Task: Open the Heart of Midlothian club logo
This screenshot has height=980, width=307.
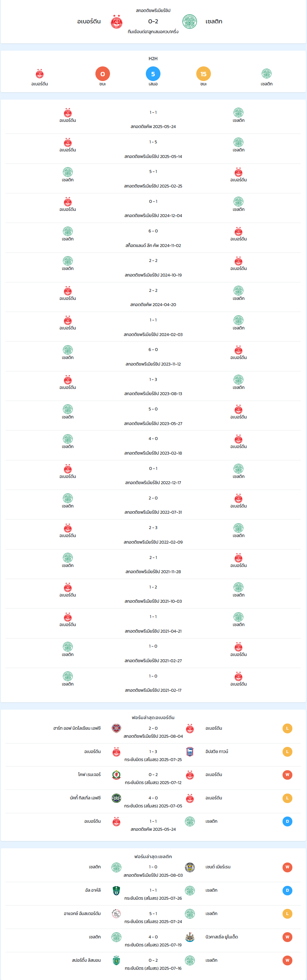Action: 117,728
